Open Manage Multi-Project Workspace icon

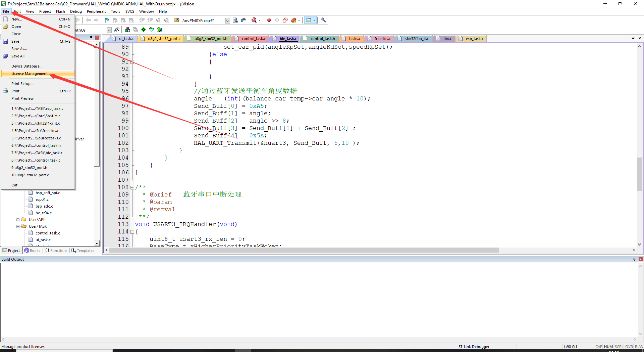[x=135, y=30]
